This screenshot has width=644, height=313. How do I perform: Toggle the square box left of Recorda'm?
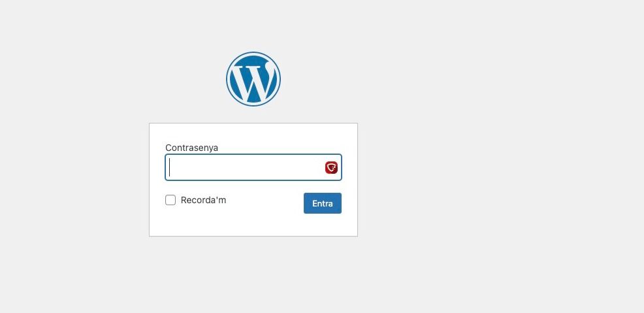(170, 200)
